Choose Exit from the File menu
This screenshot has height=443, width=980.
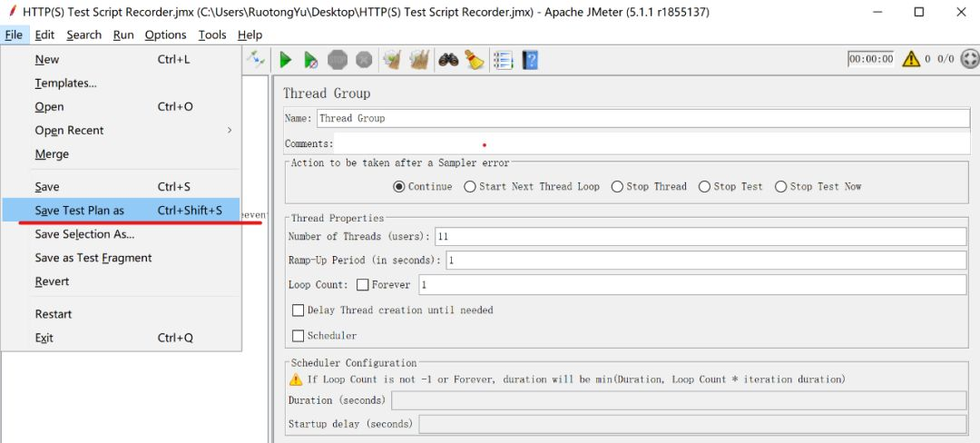(x=121, y=338)
